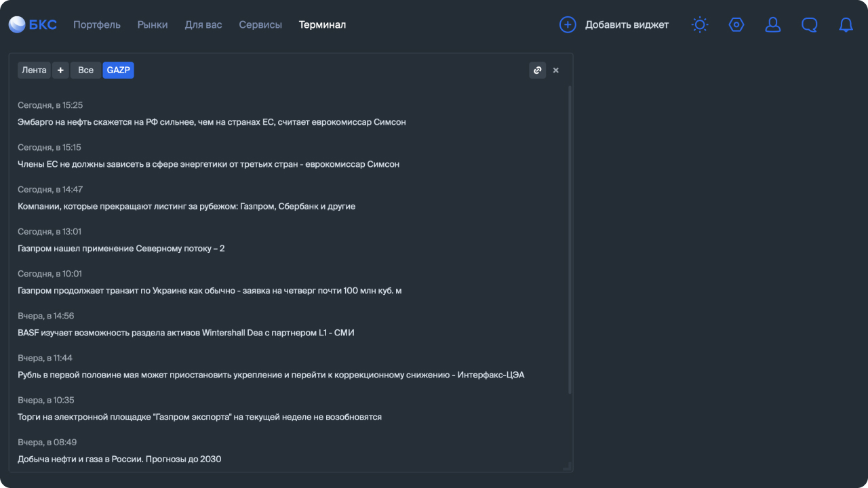
Task: Toggle the light theme sun icon
Action: coord(700,25)
